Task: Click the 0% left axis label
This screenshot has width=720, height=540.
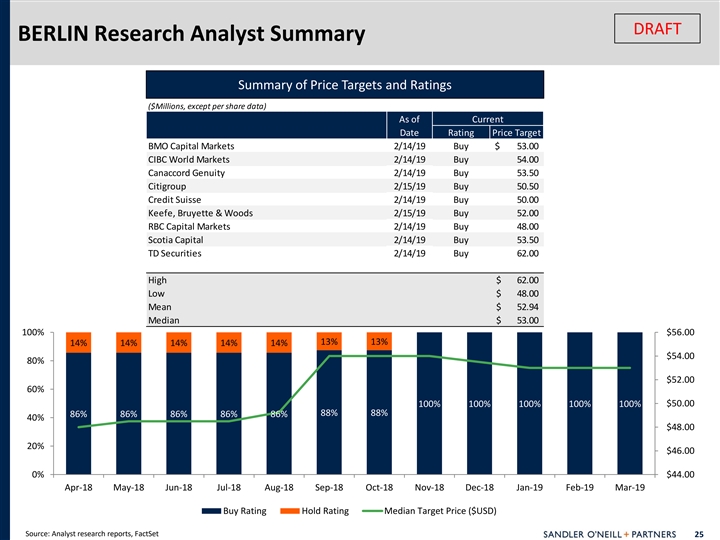Action: 33,474
